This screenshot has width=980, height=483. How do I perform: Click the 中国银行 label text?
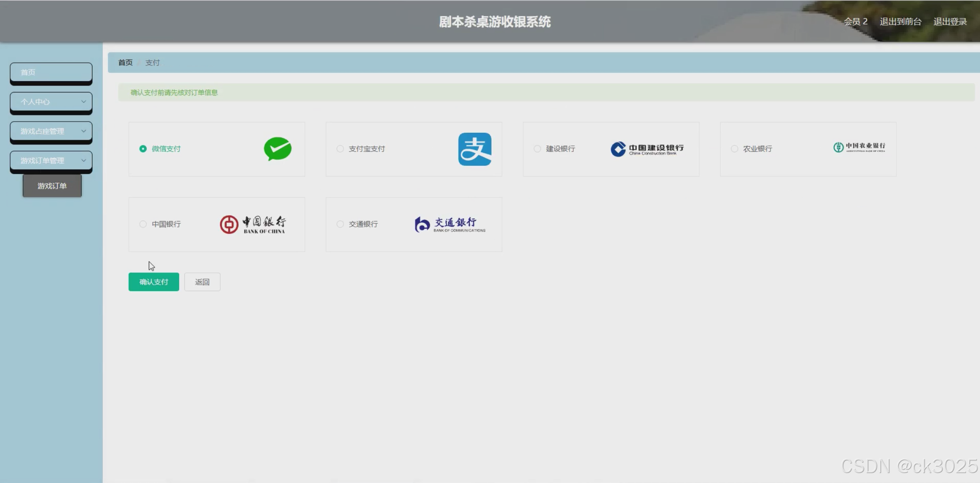click(166, 224)
